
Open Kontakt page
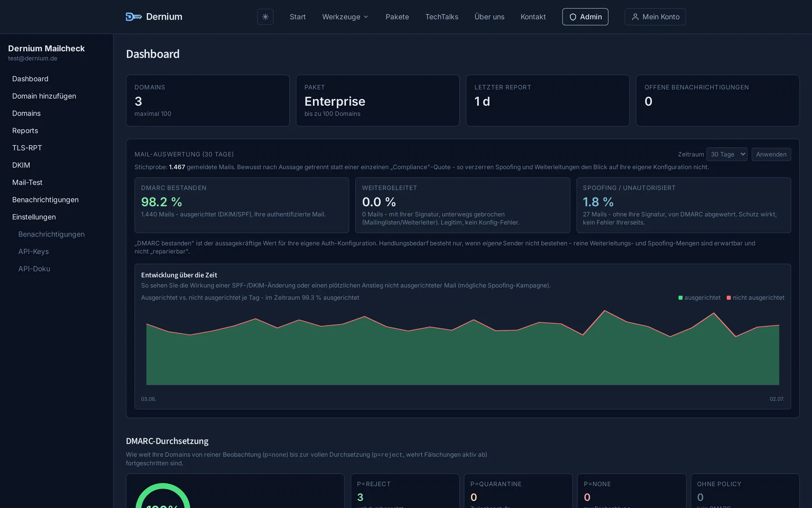(533, 17)
